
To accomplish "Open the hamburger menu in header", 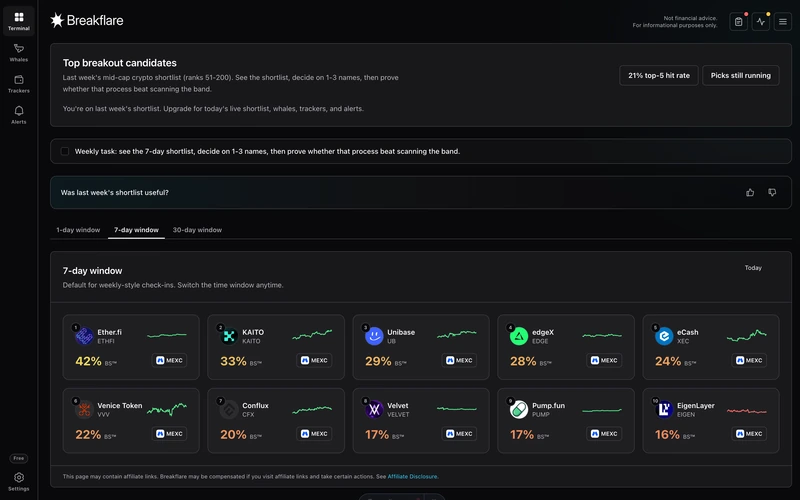I will pos(782,22).
